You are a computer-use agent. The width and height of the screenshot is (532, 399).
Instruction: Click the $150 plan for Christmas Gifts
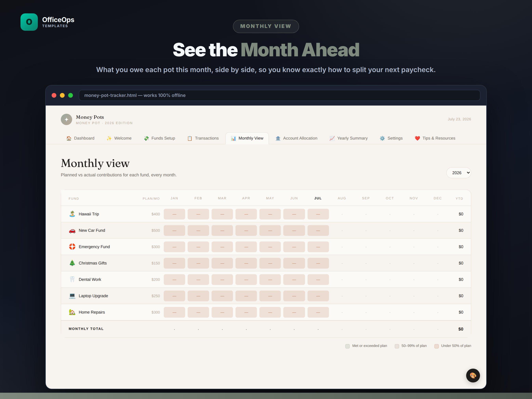tap(156, 263)
